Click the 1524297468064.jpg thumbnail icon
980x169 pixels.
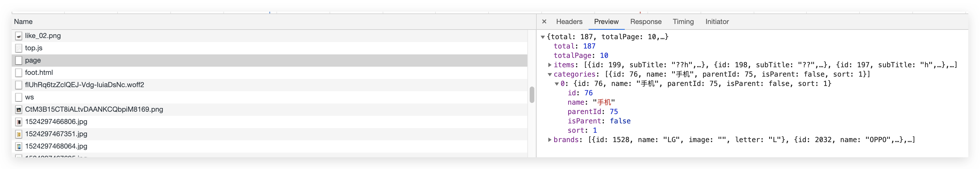(x=19, y=146)
